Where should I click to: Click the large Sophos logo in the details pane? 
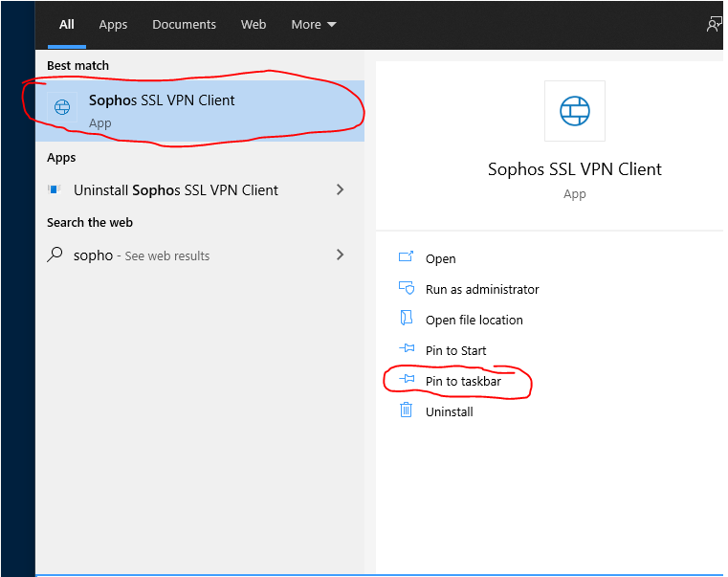575,111
